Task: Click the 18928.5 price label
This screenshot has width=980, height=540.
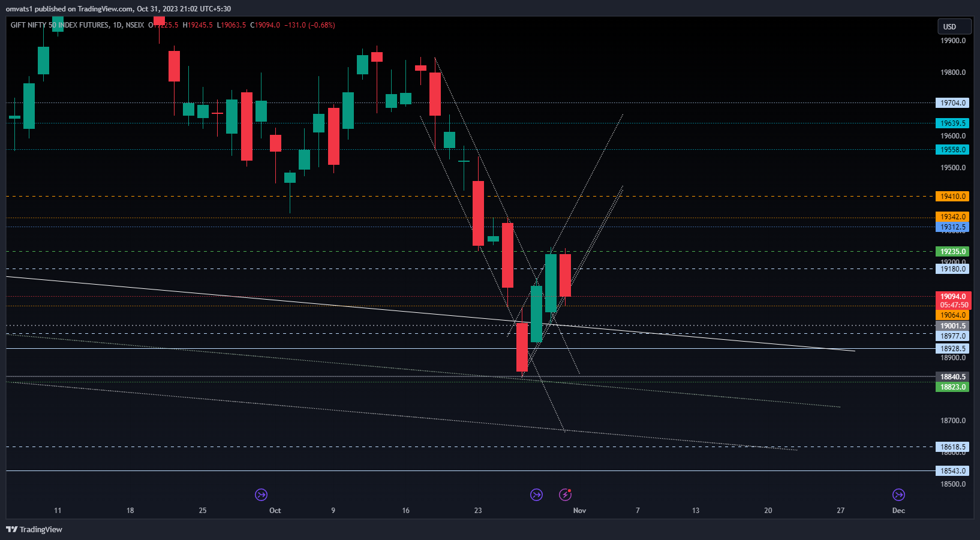Action: click(952, 349)
